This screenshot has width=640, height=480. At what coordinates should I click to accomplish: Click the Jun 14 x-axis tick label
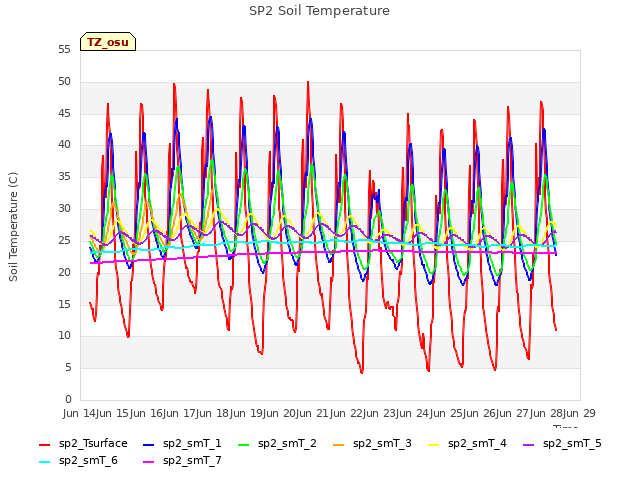[x=81, y=413]
